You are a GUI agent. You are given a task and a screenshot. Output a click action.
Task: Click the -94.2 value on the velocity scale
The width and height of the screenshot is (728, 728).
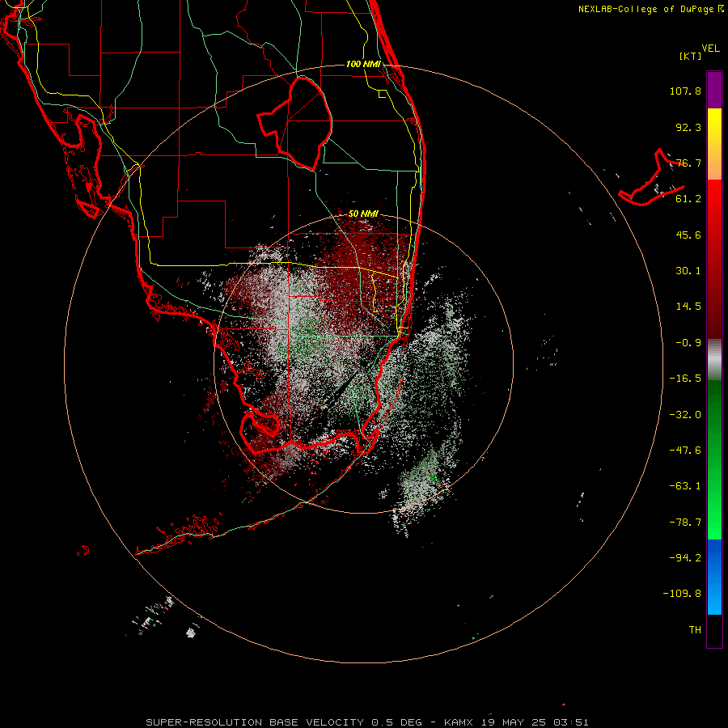point(685,557)
